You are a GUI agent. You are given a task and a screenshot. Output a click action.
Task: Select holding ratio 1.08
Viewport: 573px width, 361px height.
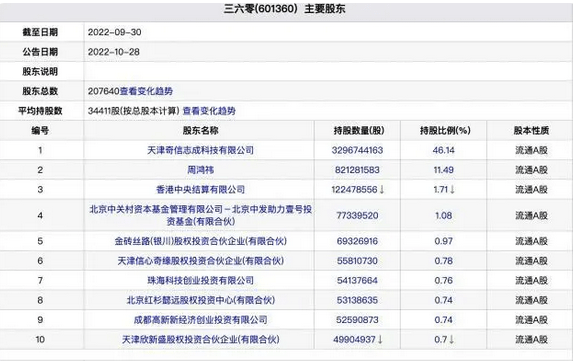pos(443,216)
